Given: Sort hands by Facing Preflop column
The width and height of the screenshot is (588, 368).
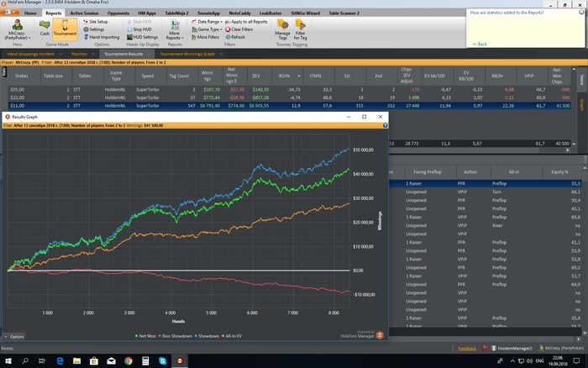Looking at the screenshot, I should tap(427, 172).
